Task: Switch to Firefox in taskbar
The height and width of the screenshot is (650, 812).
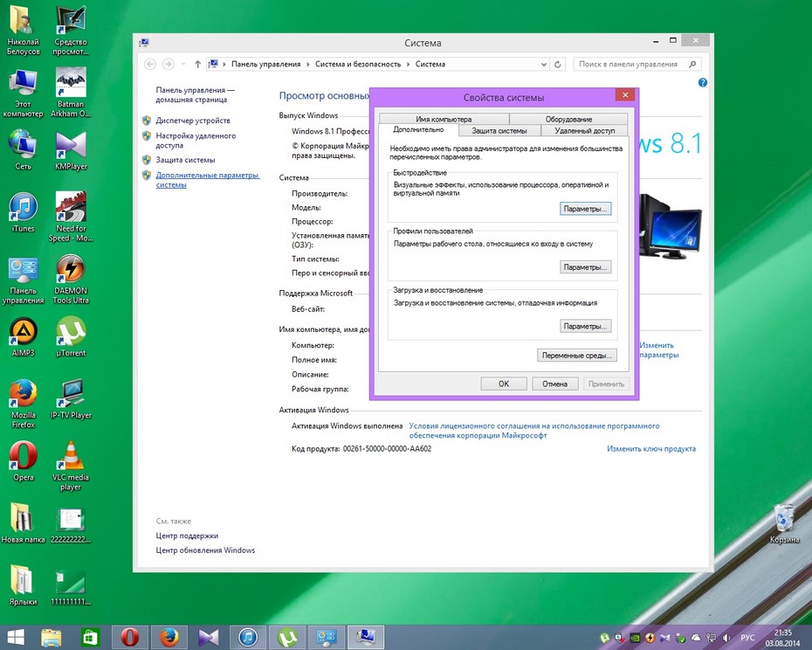Action: (x=169, y=637)
